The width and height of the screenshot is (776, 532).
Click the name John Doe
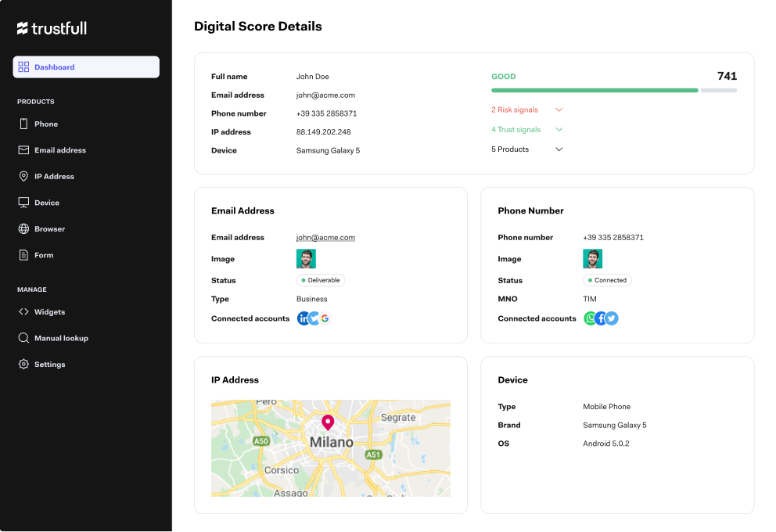[x=313, y=77]
